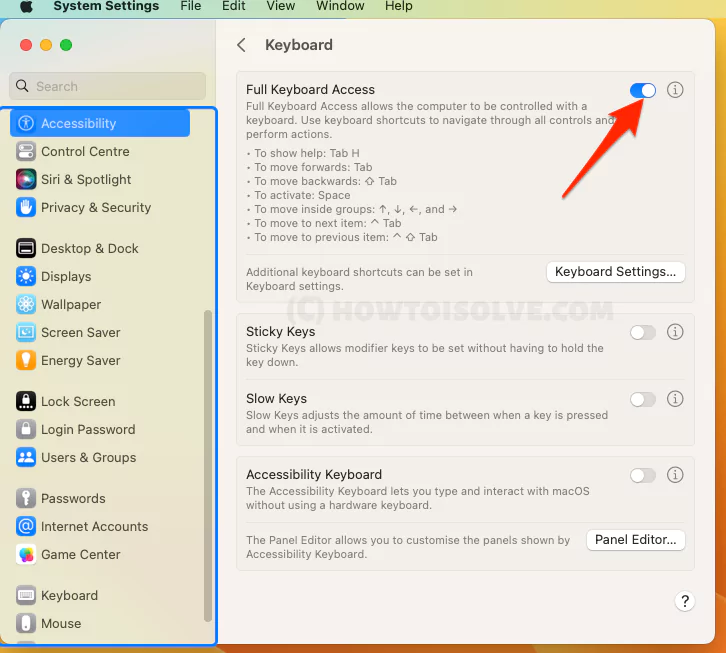Screen dimensions: 726x653
Task: Click the Game Center icon
Action: click(x=26, y=554)
